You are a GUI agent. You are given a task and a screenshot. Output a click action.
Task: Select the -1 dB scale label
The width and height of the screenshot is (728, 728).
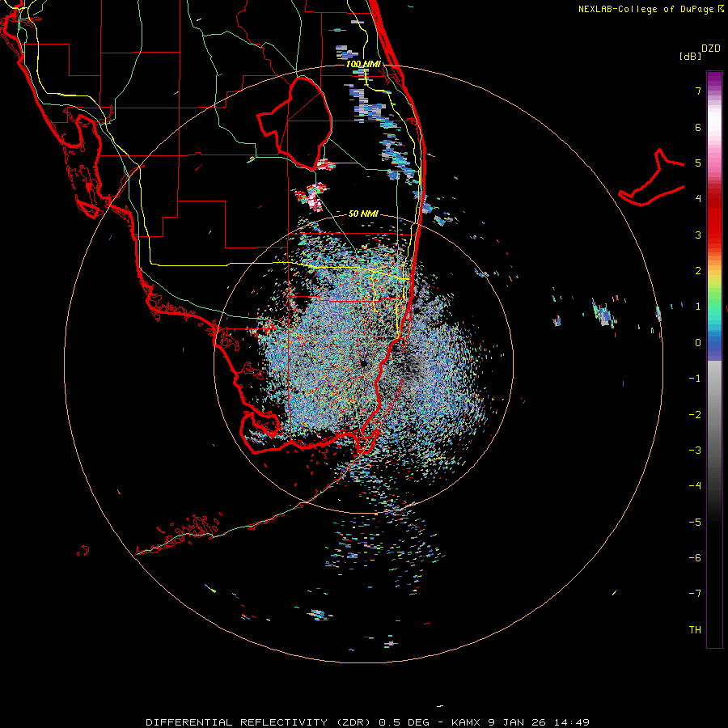(695, 379)
